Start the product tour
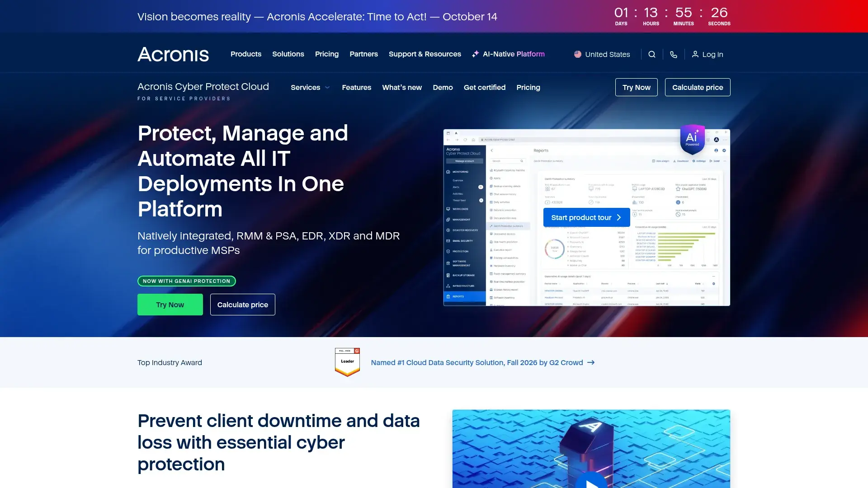Viewport: 868px width, 488px height. click(x=586, y=217)
